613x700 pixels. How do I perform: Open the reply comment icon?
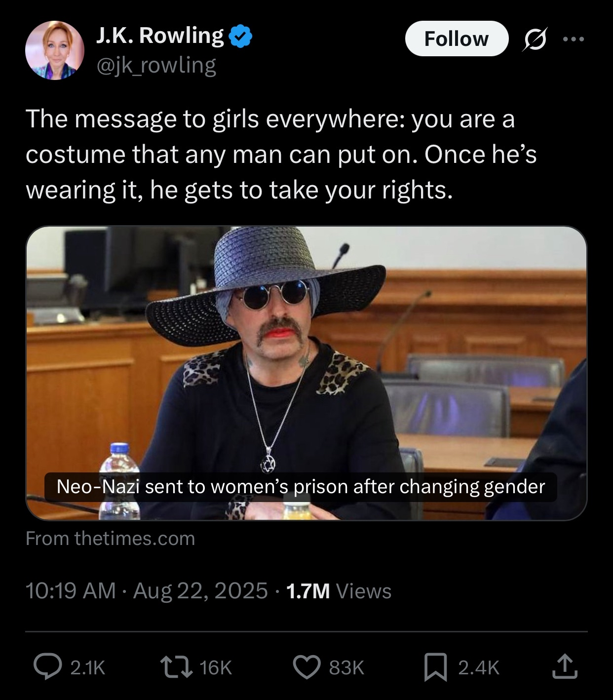(x=47, y=667)
